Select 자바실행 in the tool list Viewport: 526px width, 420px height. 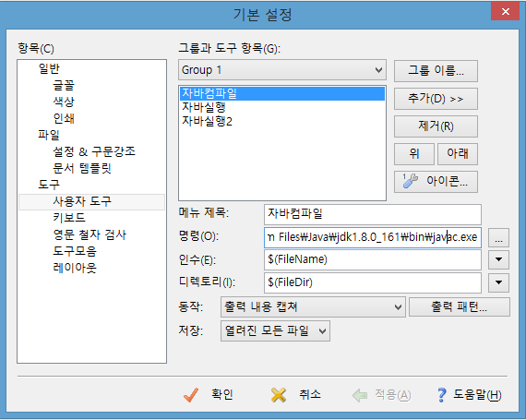282,107
